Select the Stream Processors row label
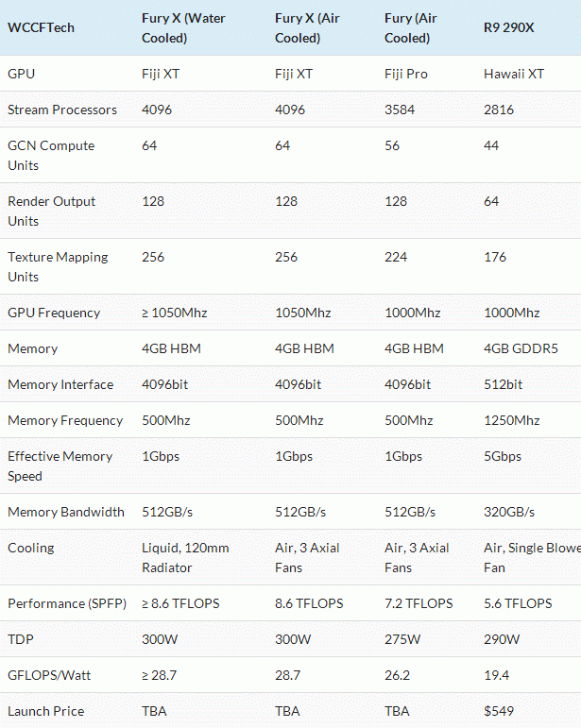581x728 pixels. pyautogui.click(x=62, y=110)
